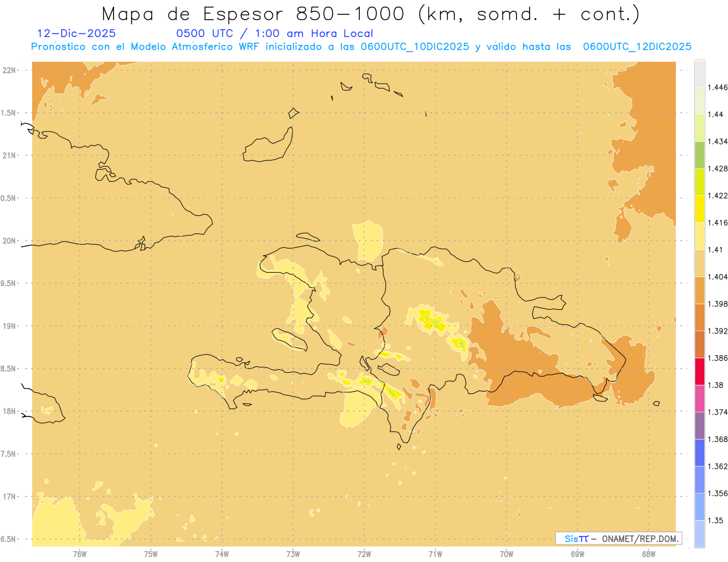728x562 pixels.
Task: Click the legend value 1.446
Action: [x=718, y=87]
